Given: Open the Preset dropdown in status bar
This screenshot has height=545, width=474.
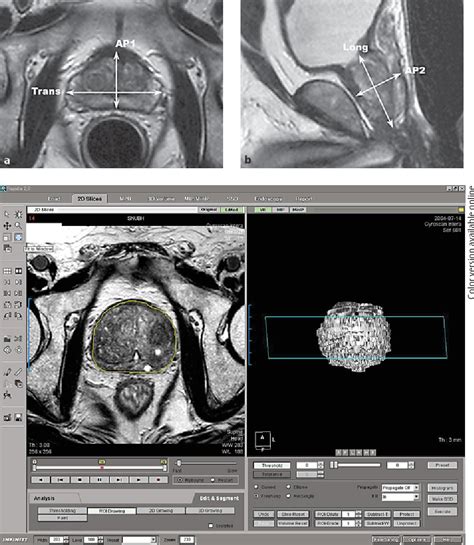Looking at the screenshot, I should 140,540.
